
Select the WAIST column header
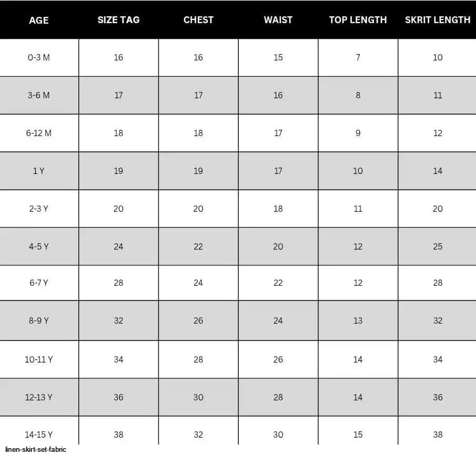coord(278,20)
